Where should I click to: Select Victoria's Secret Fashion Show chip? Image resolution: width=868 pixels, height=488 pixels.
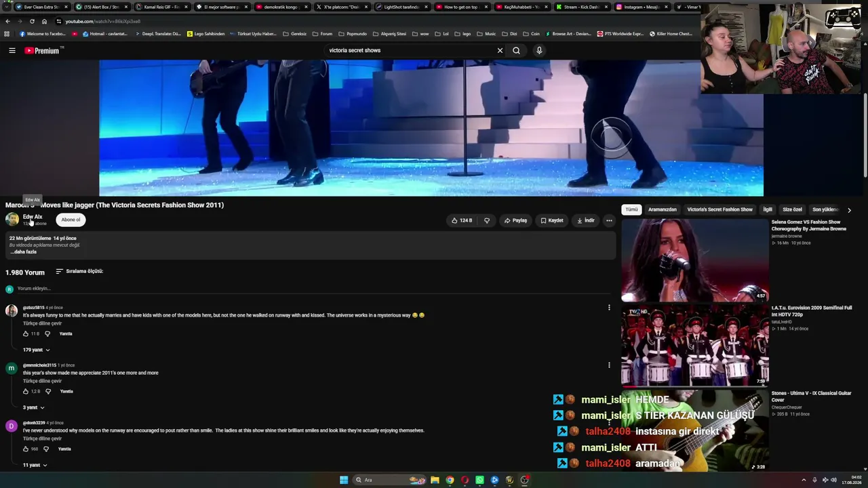719,209
